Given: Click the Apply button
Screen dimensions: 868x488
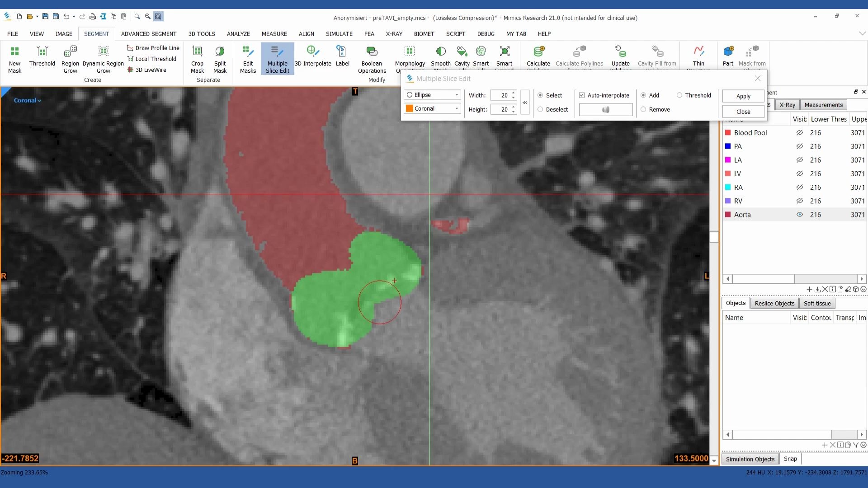Looking at the screenshot, I should (743, 96).
